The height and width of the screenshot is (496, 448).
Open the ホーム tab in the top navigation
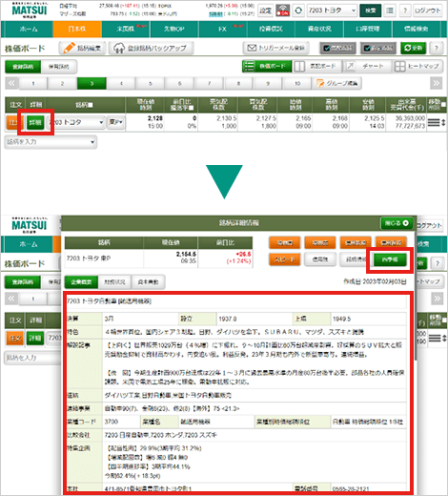point(28,29)
